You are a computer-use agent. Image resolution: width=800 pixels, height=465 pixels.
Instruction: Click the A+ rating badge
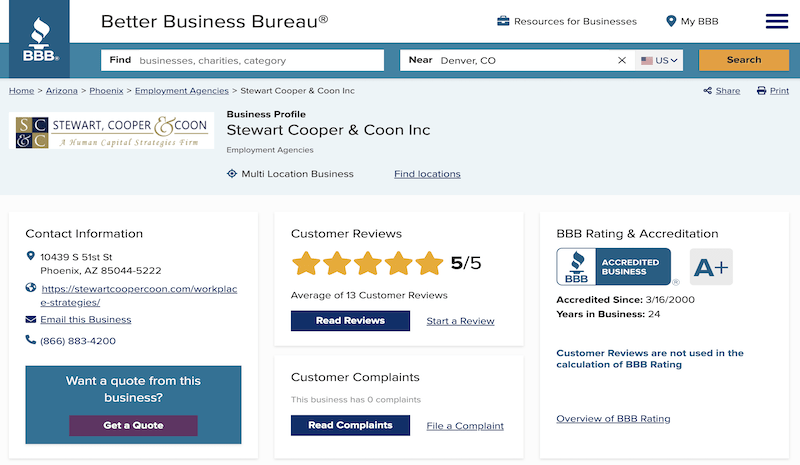point(711,267)
